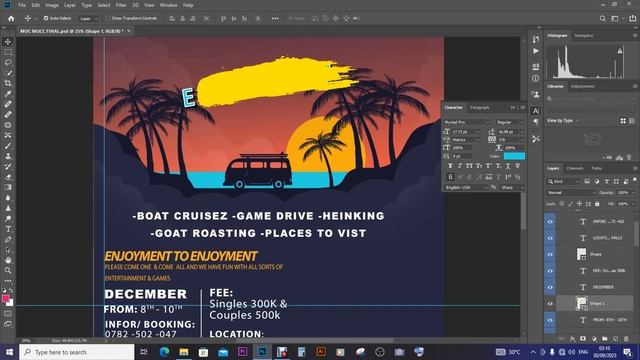Switch to the Channels tab

(575, 168)
